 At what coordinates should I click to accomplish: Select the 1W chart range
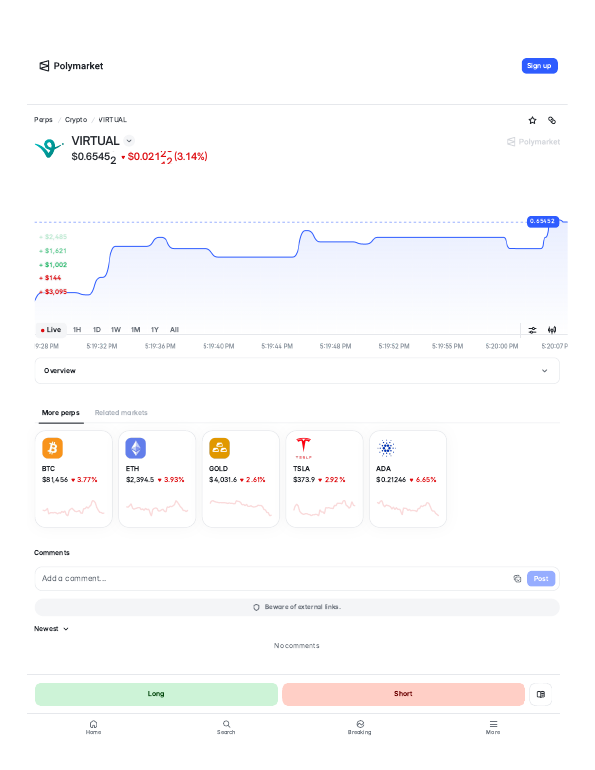point(116,330)
